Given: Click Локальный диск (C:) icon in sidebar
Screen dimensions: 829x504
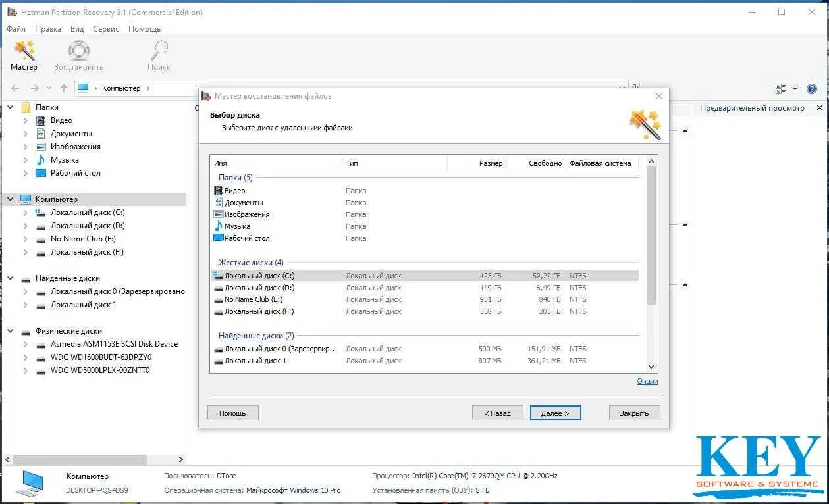Looking at the screenshot, I should 41,213.
